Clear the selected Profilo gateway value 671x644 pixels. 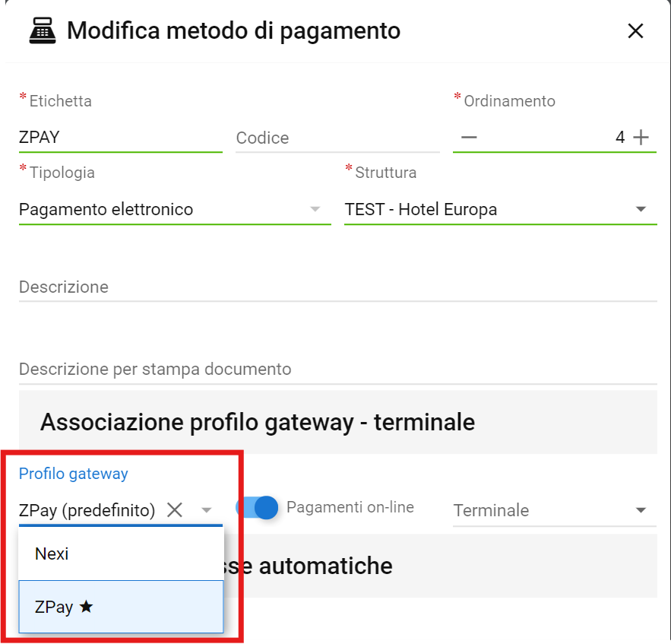[175, 510]
